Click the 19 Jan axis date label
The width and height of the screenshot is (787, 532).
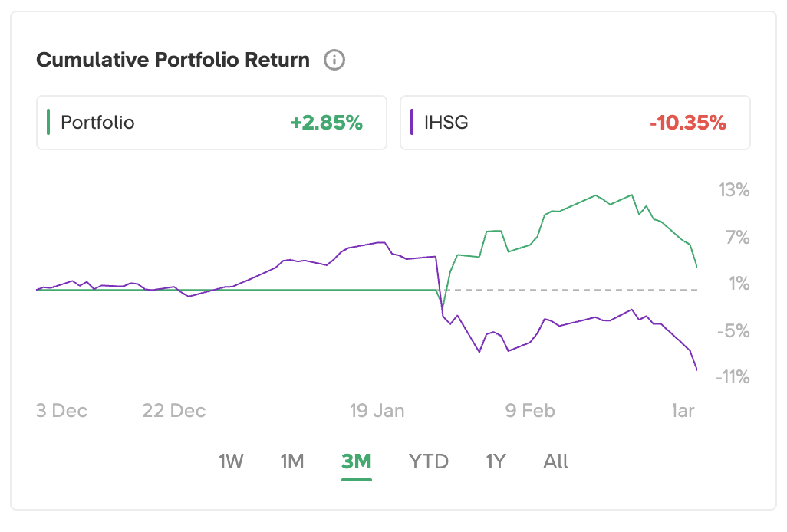(x=377, y=411)
